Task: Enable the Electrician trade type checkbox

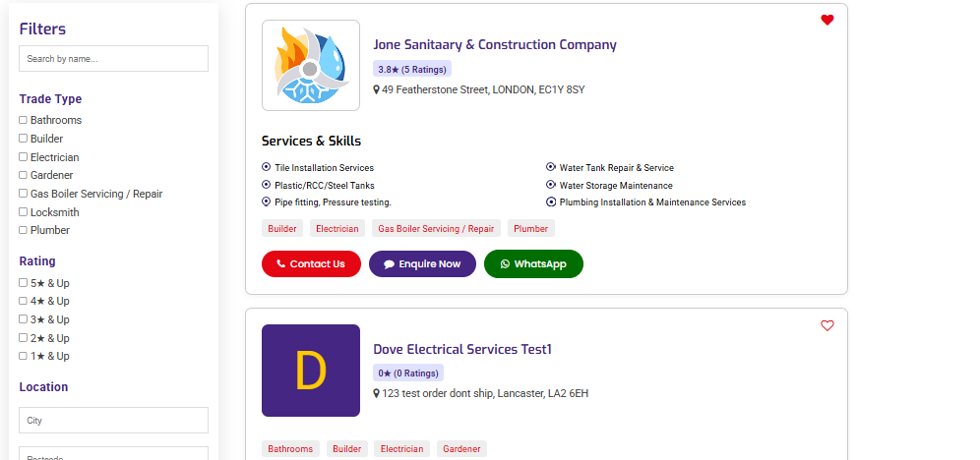Action: pyautogui.click(x=24, y=156)
